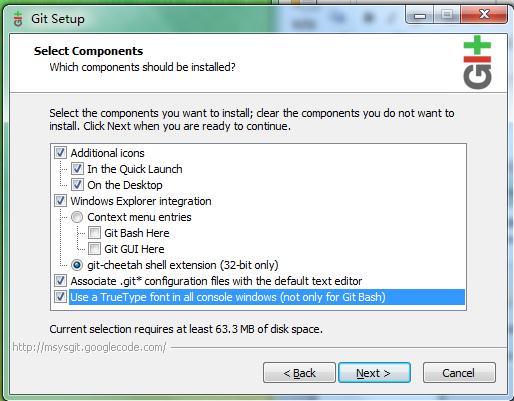The image size is (514, 401).
Task: Check the Git Bash Here checkbox
Action: tap(94, 233)
